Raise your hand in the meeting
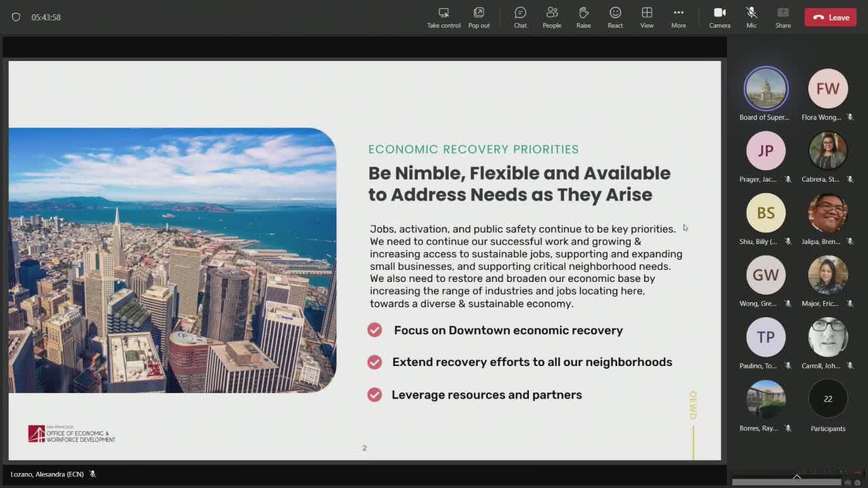 583,17
